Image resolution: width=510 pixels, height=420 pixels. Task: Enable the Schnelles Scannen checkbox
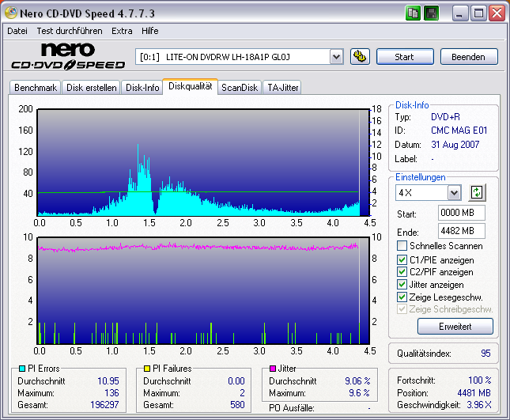(402, 246)
